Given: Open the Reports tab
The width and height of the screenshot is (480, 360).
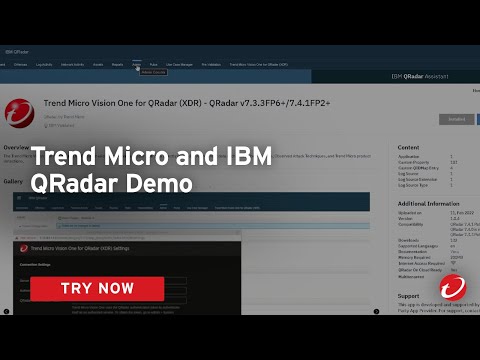Looking at the screenshot, I should pos(117,64).
